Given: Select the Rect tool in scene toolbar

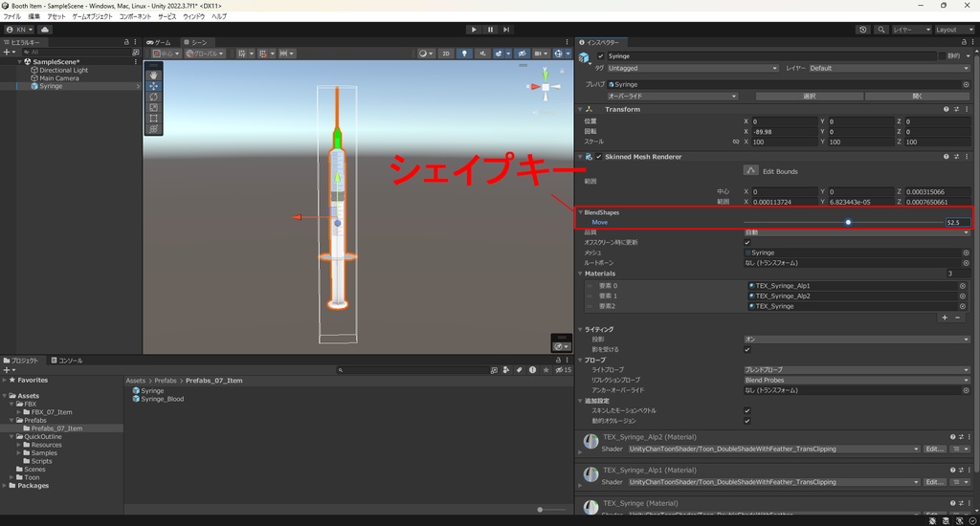Looking at the screenshot, I should tap(153, 118).
